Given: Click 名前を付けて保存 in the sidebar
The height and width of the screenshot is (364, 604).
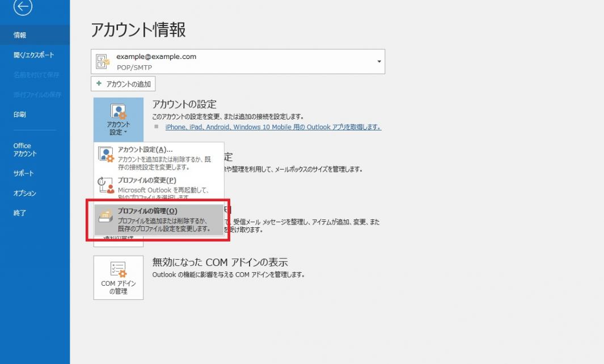Looking at the screenshot, I should (36, 75).
